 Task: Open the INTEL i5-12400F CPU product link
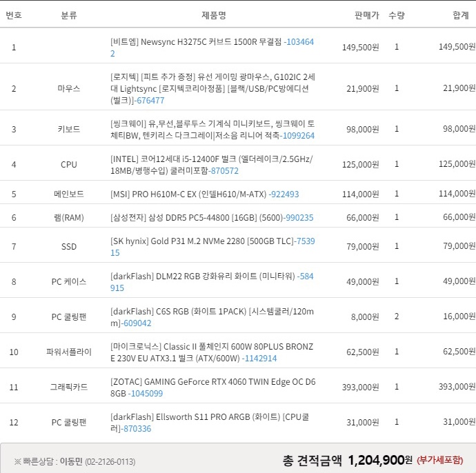pos(212,165)
